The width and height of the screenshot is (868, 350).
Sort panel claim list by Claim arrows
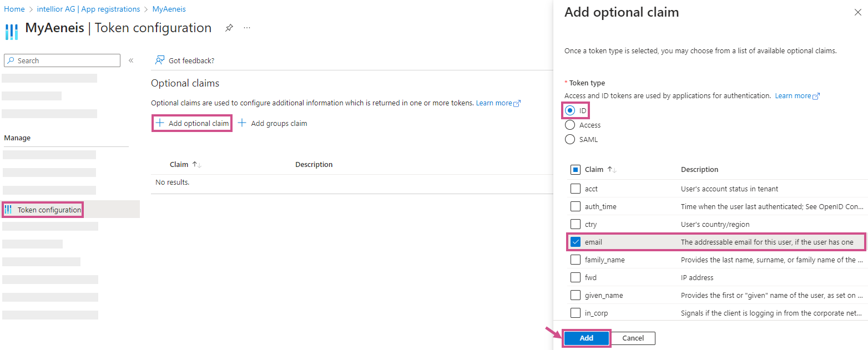click(x=612, y=170)
